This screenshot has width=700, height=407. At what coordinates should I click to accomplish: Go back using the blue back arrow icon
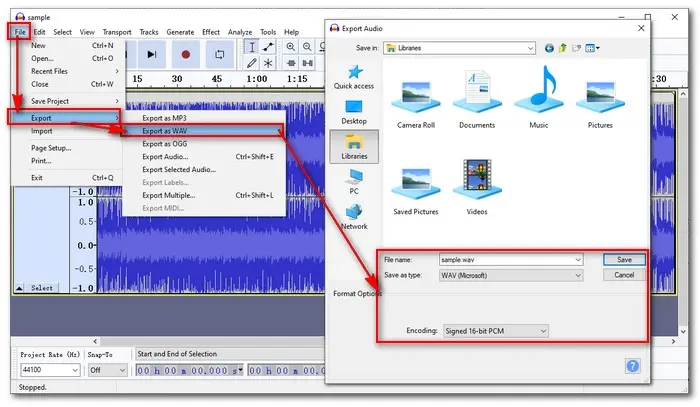pos(549,48)
